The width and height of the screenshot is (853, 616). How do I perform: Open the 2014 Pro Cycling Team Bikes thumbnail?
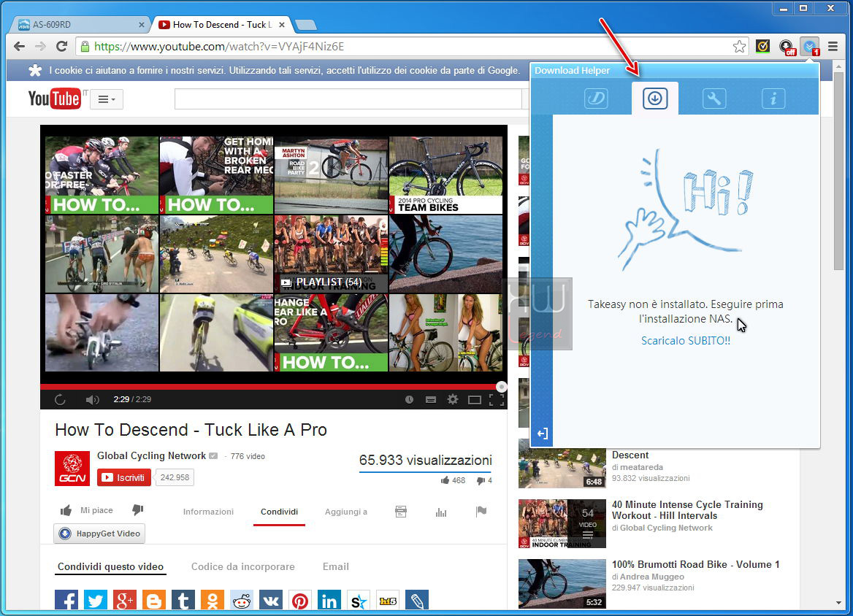445,175
